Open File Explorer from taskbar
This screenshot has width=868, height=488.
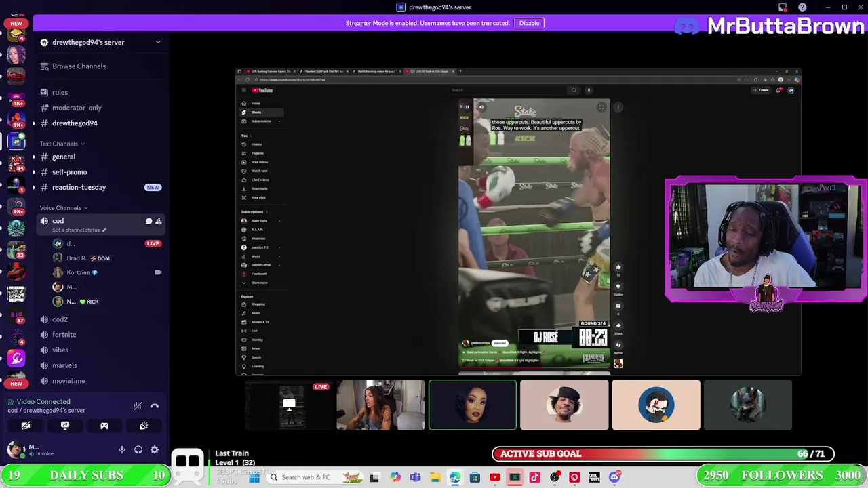(435, 477)
